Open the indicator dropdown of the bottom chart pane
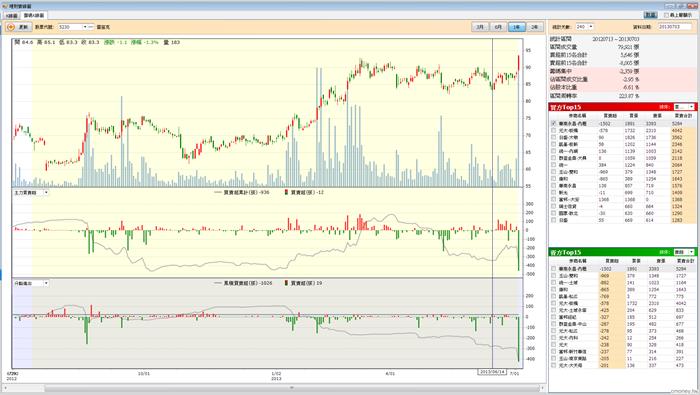The width and height of the screenshot is (700, 395). [46, 283]
